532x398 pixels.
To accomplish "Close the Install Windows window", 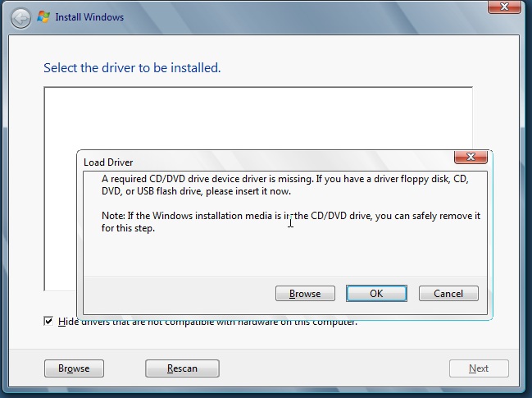I will (504, 7).
